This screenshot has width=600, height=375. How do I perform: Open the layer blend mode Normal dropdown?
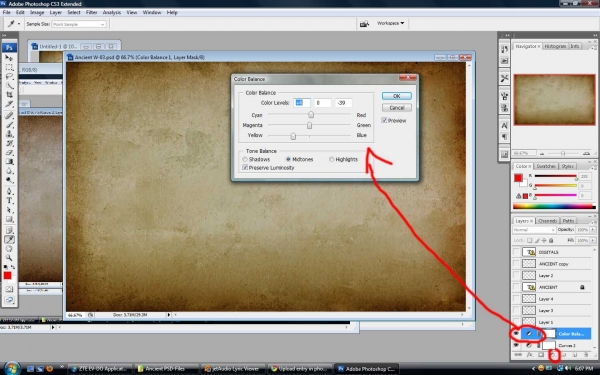click(534, 230)
